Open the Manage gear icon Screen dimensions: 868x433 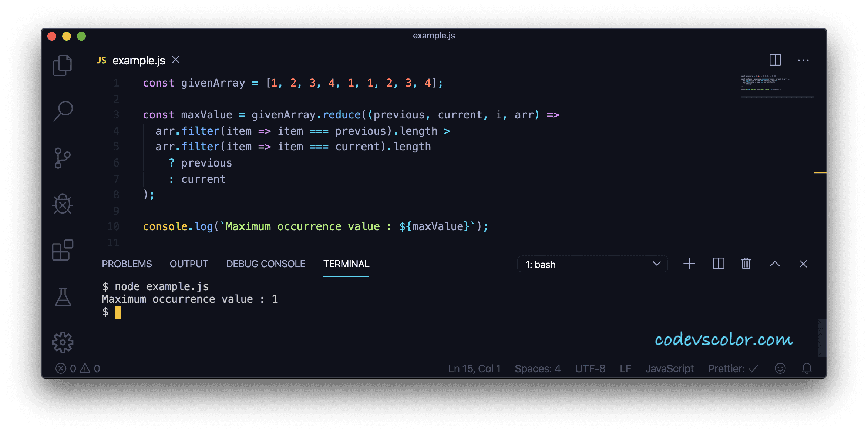(x=63, y=342)
